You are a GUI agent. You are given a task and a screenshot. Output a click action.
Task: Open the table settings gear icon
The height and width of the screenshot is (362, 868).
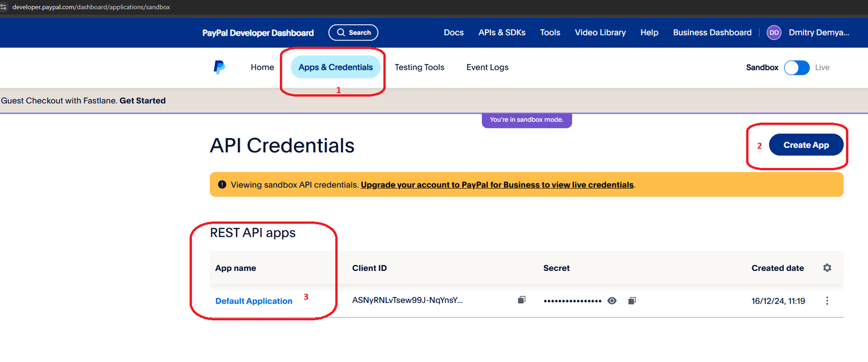point(827,268)
